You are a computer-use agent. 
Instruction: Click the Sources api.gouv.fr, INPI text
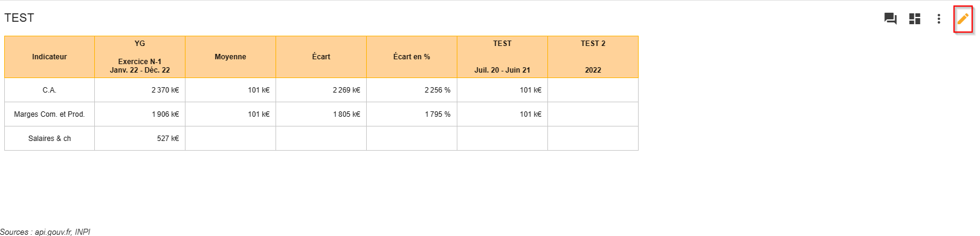45,232
